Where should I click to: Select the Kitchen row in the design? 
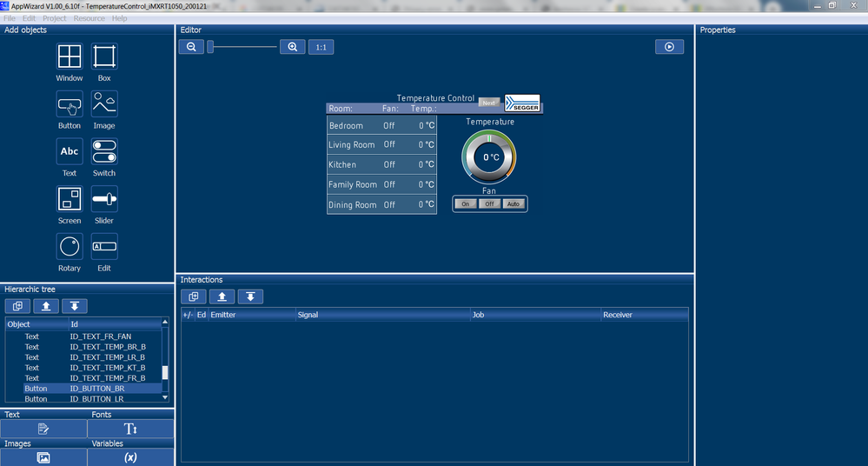pos(381,164)
